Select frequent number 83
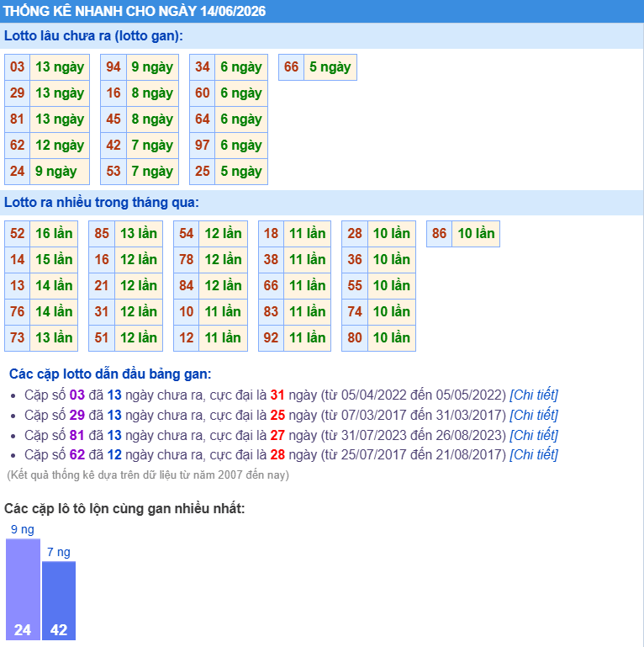Screen dimensions: 644x647 point(272,311)
